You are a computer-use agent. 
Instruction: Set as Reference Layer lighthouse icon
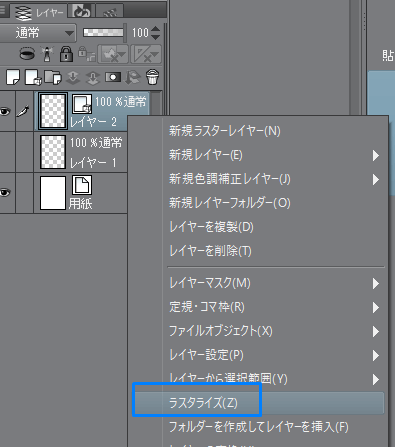[x=47, y=54]
